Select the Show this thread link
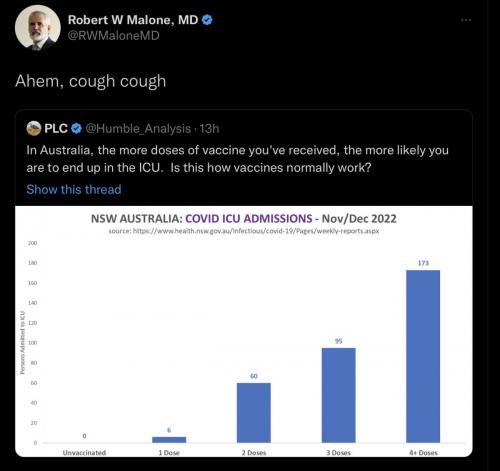Screen dimensions: 500x471 74,189
